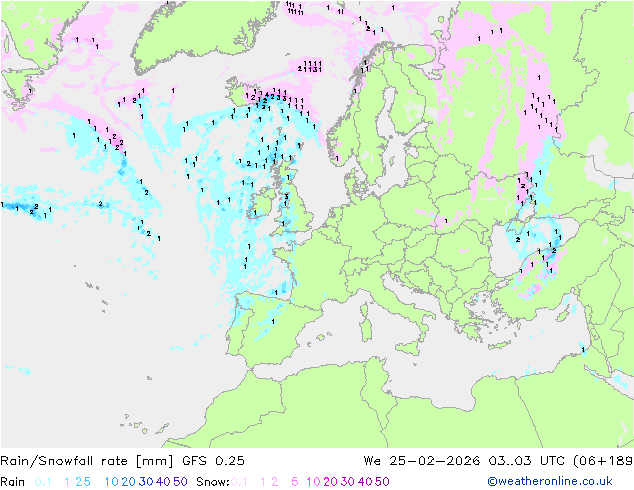Open the weatheronline.co.uk link
This screenshot has width=634, height=490.
point(549,481)
